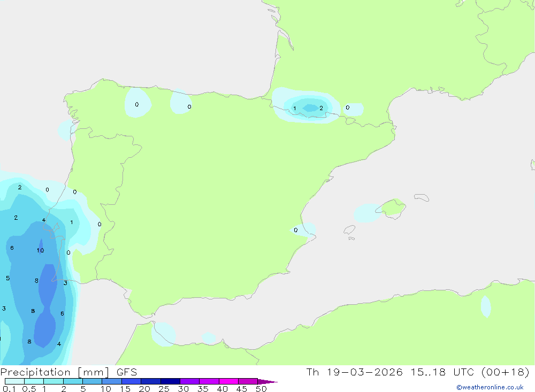Click the "1" value label in the Pyrenees
The height and width of the screenshot is (392, 535).
point(294,109)
